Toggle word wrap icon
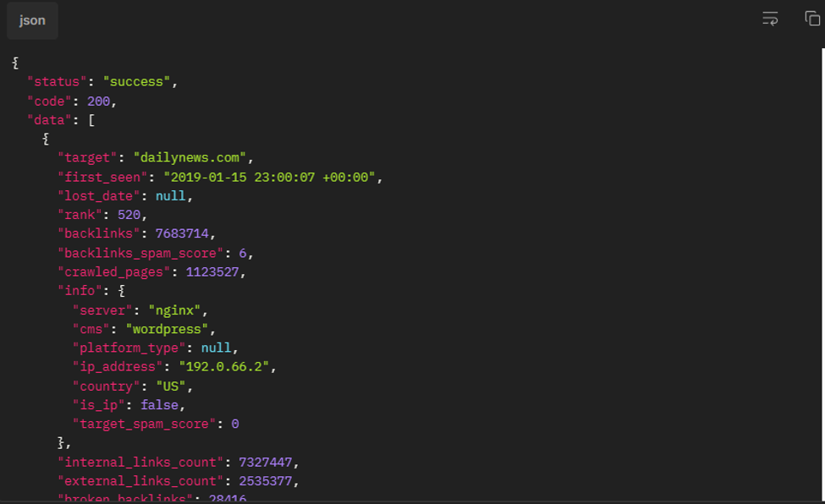The width and height of the screenshot is (825, 504). coord(770,19)
